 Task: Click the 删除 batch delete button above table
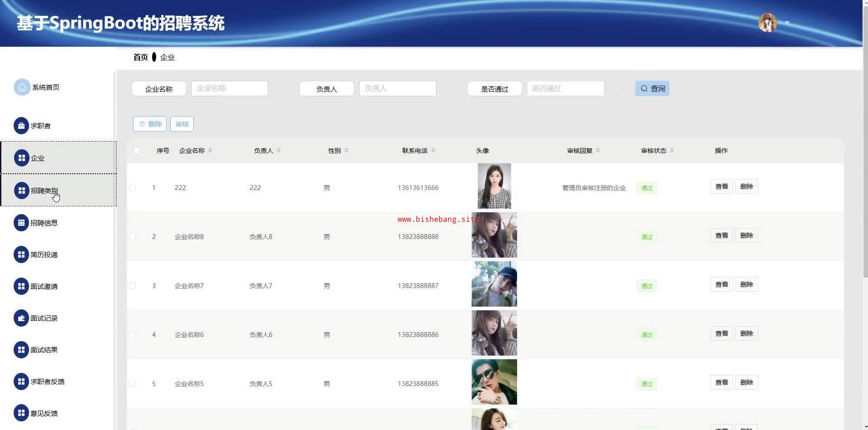click(150, 124)
